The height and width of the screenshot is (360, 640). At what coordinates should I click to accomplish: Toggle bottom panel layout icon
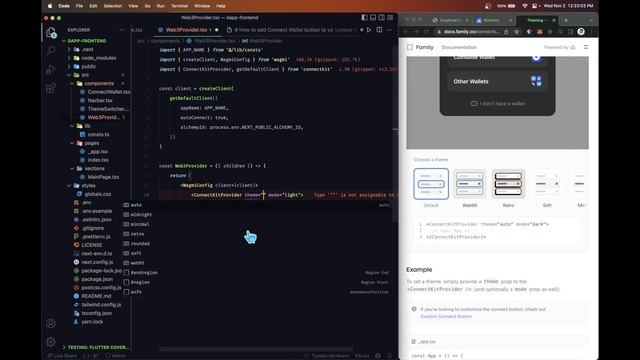(373, 18)
